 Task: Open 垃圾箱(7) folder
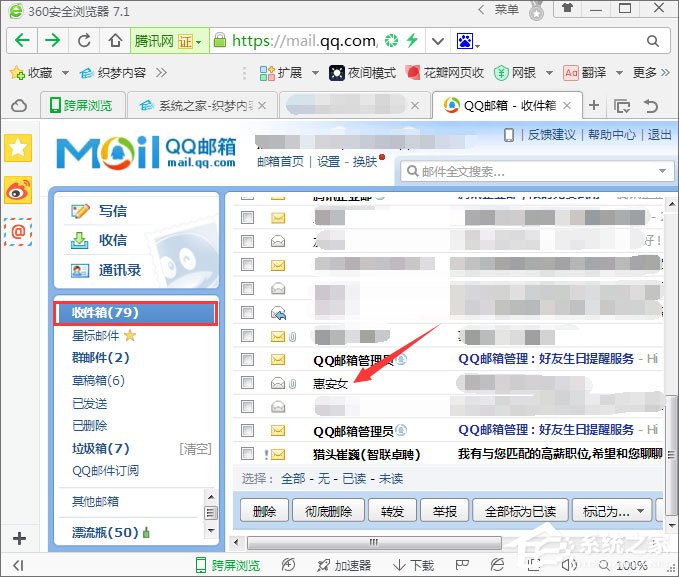tap(101, 448)
